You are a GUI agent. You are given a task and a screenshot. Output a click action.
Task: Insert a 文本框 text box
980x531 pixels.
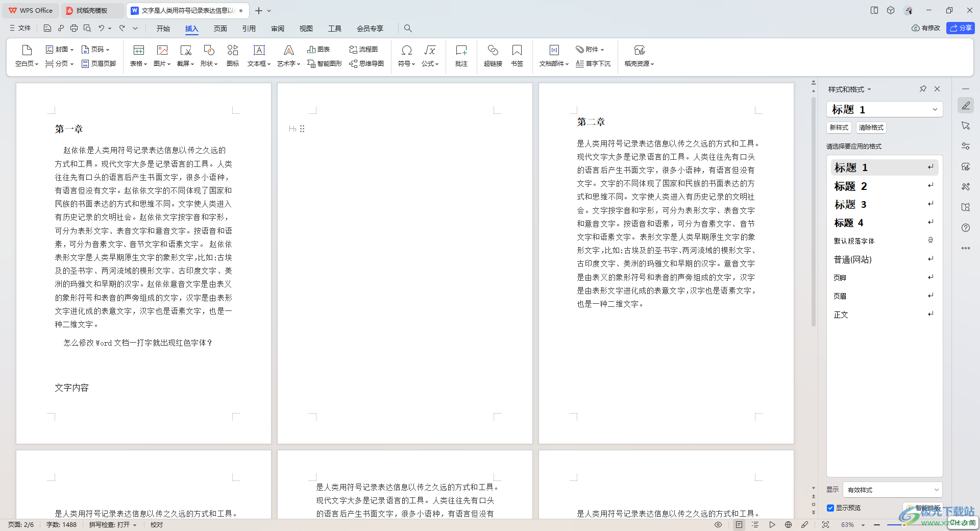click(x=259, y=56)
